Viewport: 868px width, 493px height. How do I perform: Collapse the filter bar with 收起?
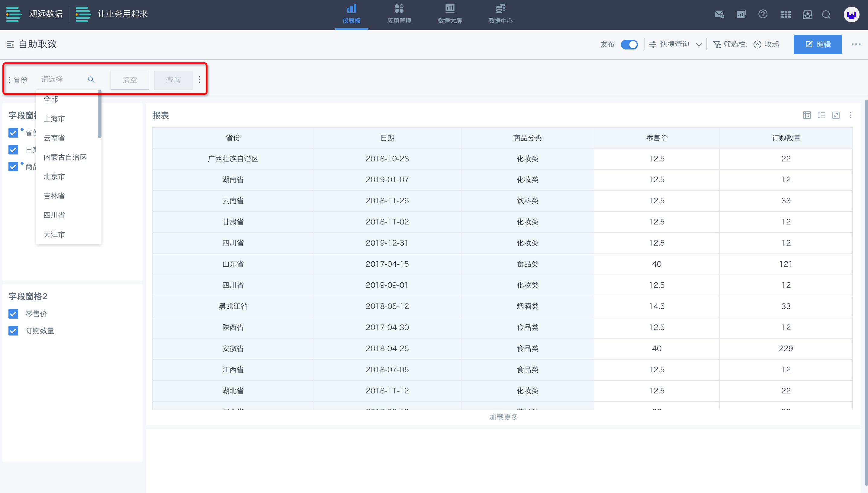click(767, 44)
